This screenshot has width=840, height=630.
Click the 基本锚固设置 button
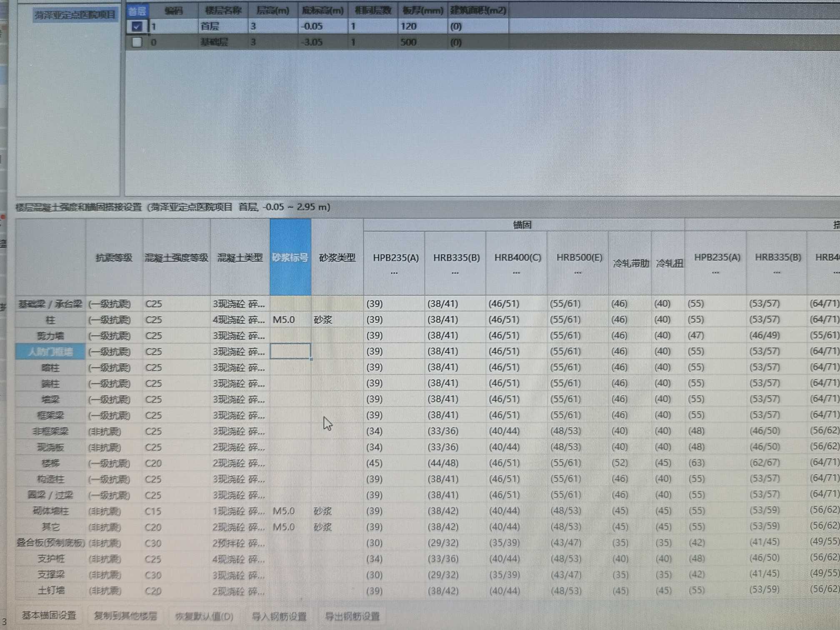[49, 615]
